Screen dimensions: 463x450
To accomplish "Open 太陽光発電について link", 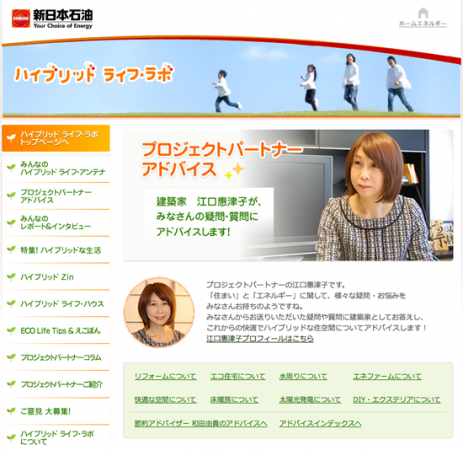I will pos(310,400).
